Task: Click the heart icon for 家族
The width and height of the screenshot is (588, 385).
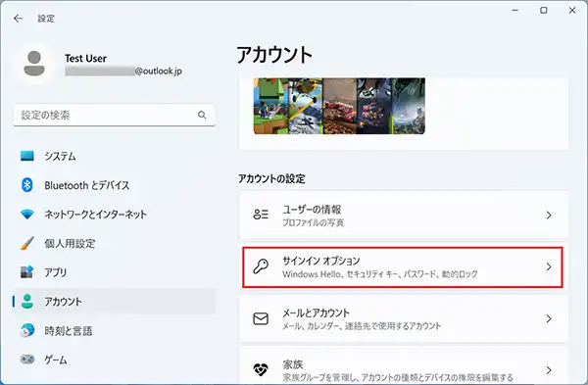Action: tap(261, 369)
